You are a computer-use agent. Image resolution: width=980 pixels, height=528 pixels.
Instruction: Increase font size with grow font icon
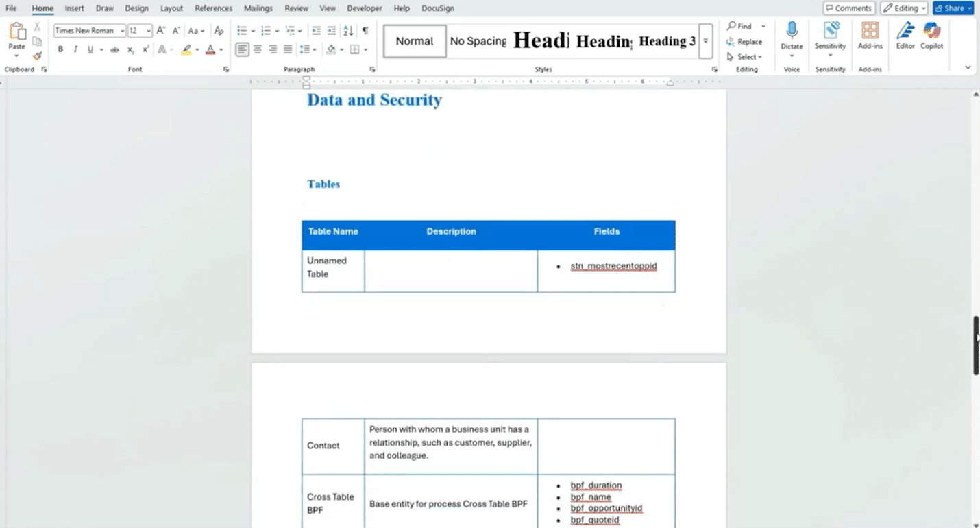click(x=161, y=30)
